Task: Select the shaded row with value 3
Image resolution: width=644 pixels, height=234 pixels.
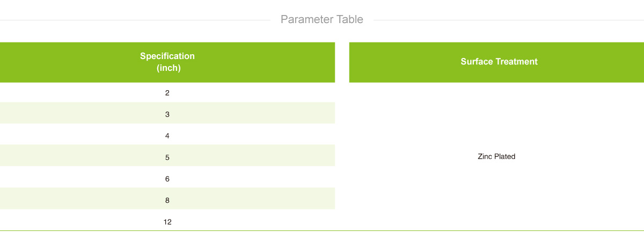Action: [x=167, y=113]
